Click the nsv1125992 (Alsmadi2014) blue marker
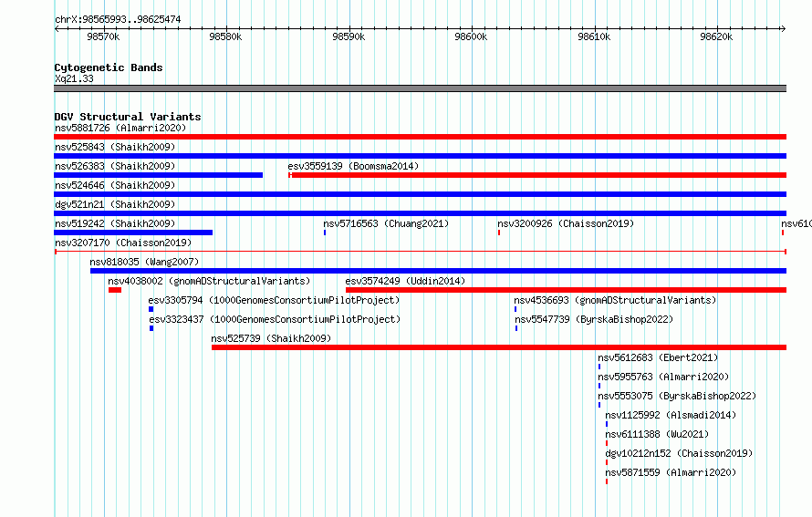 click(x=607, y=424)
